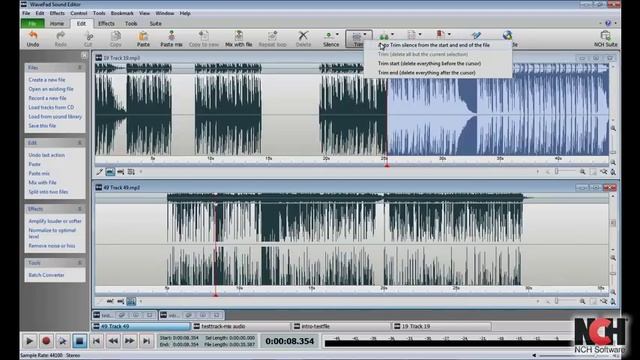
Task: Click the Remove noise or hiss link
Action: pos(52,246)
